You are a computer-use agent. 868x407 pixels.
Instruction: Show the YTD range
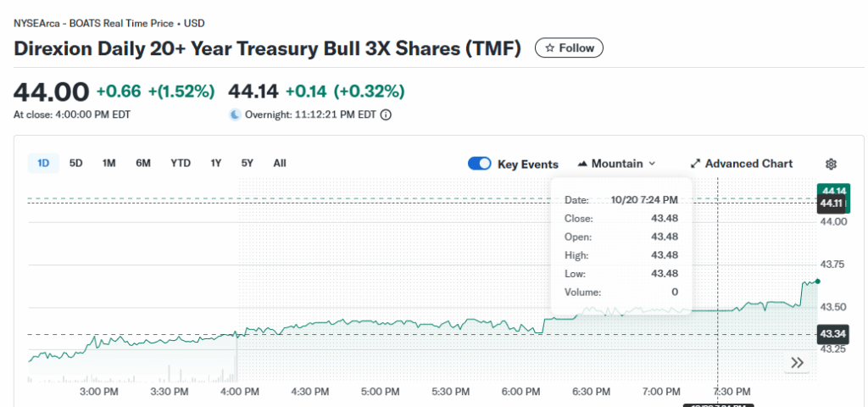[x=181, y=163]
